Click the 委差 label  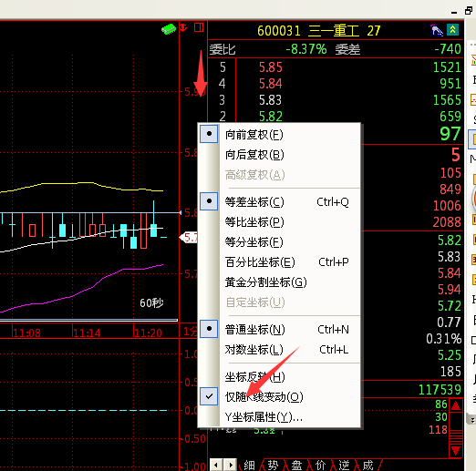coord(347,49)
